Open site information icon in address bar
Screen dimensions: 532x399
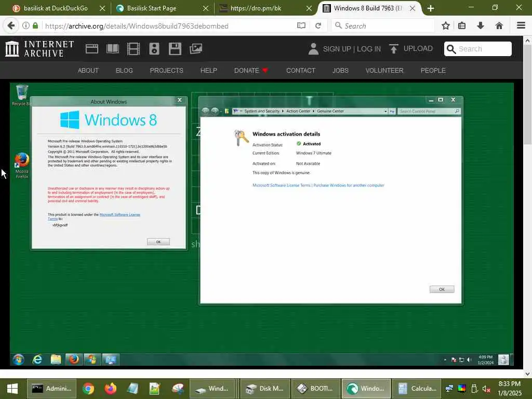click(26, 26)
